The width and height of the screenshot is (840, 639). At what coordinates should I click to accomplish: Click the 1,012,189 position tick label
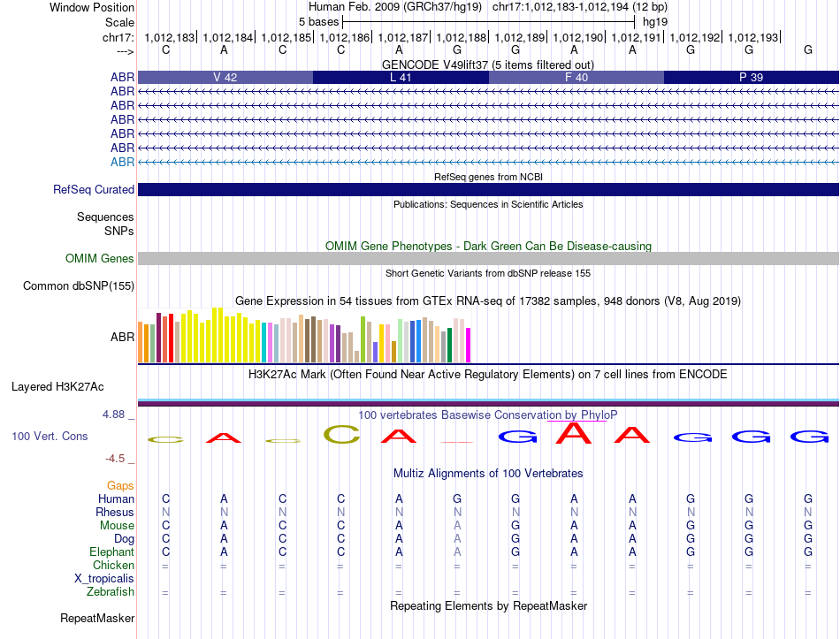click(520, 37)
